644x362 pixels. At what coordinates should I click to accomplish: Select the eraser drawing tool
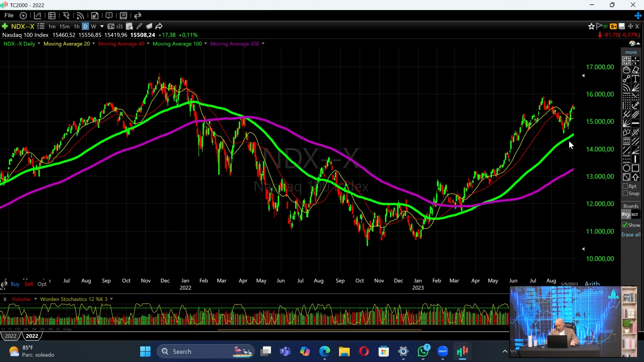click(636, 70)
